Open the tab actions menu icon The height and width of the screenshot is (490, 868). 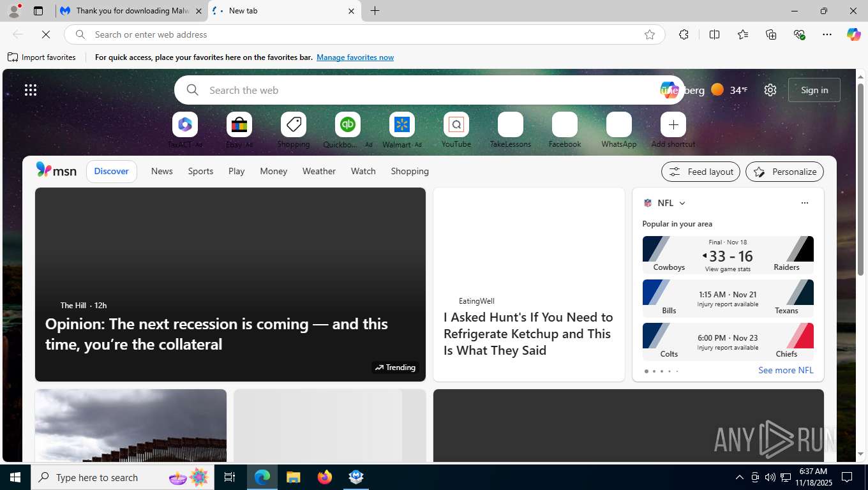[x=38, y=11]
